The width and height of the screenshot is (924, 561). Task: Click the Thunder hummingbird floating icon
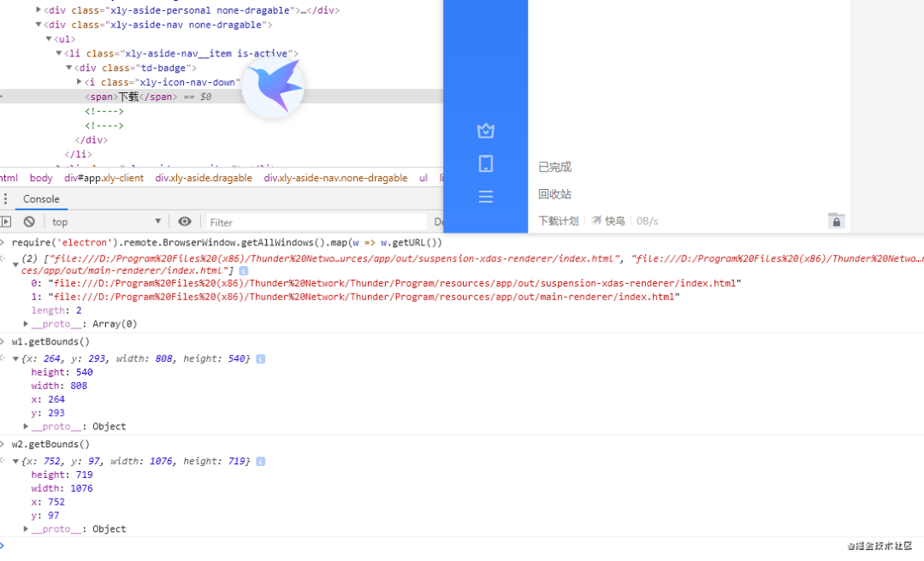273,86
